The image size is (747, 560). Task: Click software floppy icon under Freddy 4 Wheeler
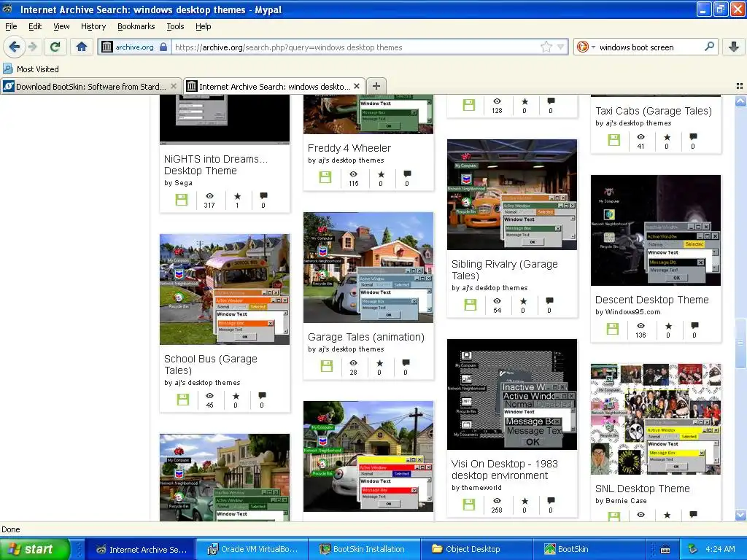325,178
